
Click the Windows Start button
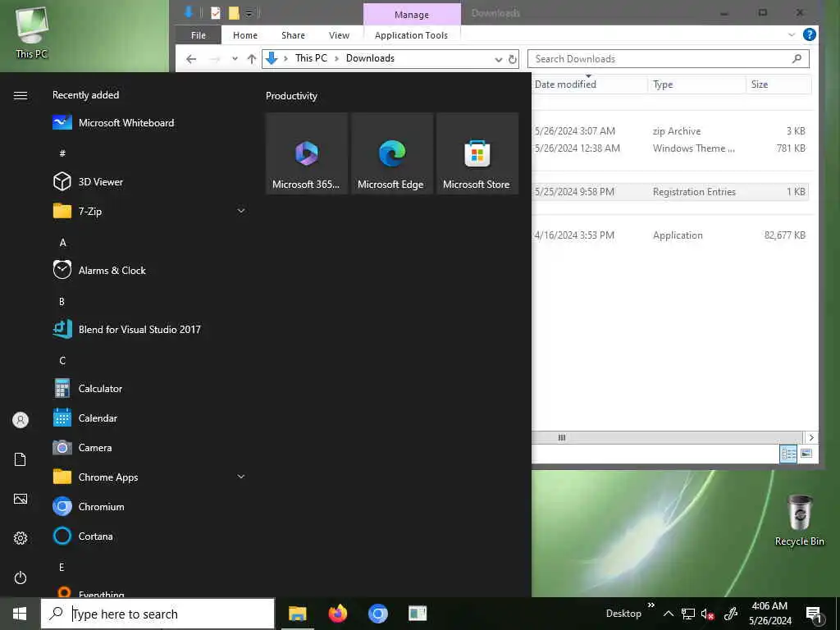pos(20,614)
